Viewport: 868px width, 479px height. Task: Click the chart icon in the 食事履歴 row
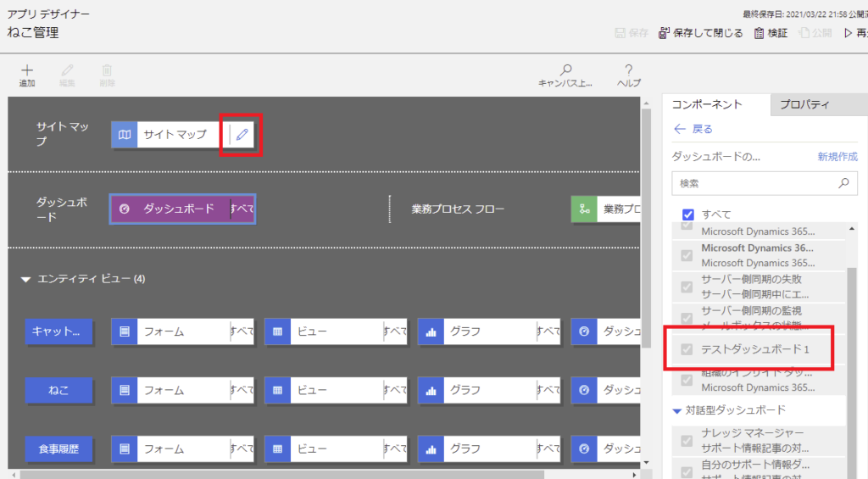tap(431, 449)
